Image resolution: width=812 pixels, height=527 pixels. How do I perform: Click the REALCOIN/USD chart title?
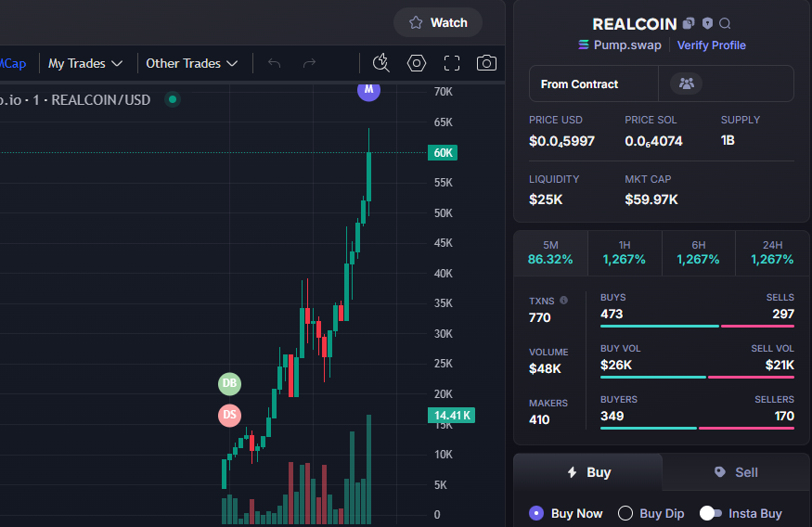click(x=101, y=100)
